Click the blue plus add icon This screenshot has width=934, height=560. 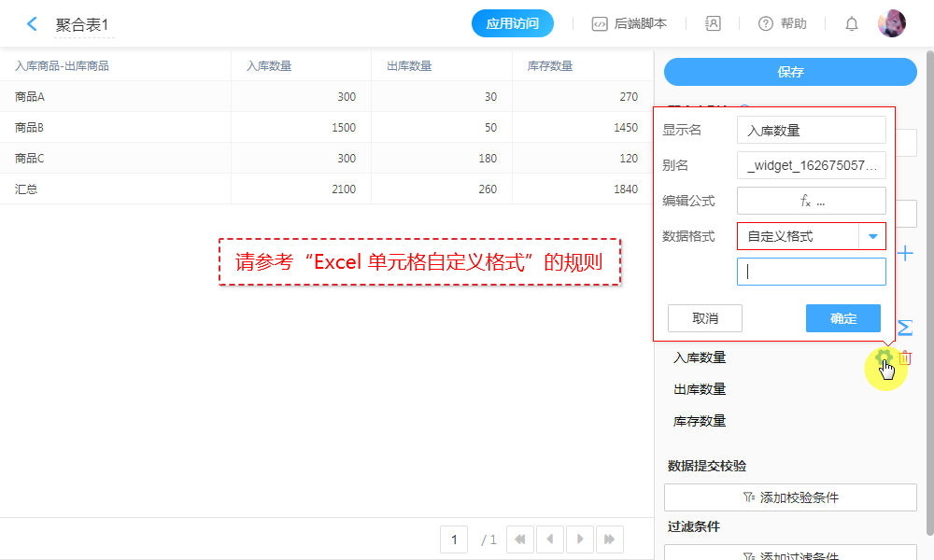pyautogui.click(x=904, y=254)
